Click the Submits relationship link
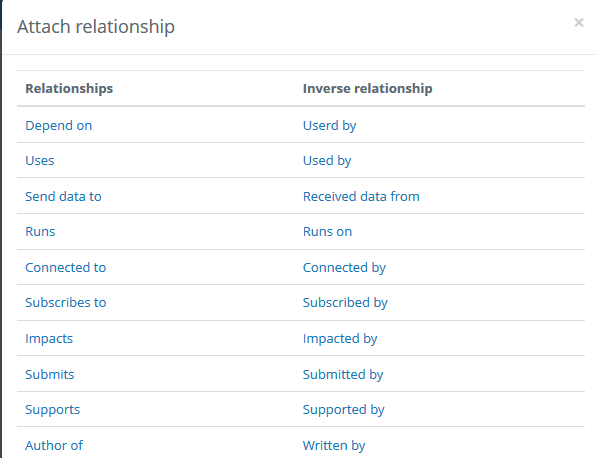This screenshot has width=595, height=458. (x=50, y=375)
